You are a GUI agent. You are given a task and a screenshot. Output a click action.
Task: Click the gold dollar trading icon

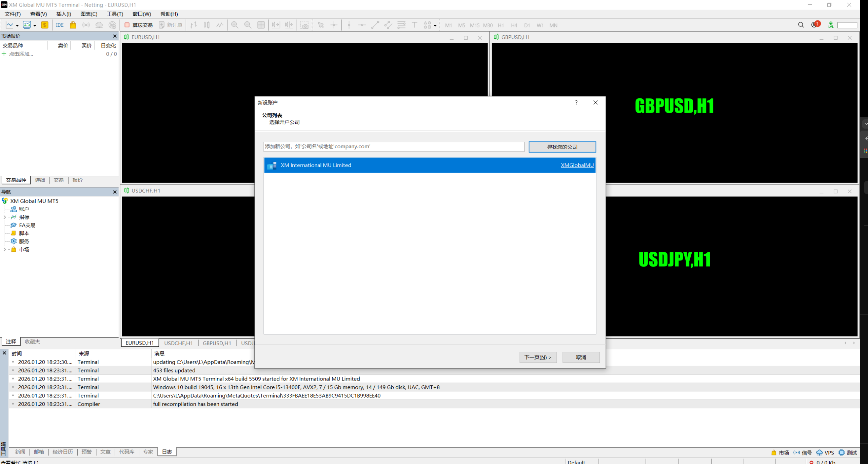click(x=45, y=25)
